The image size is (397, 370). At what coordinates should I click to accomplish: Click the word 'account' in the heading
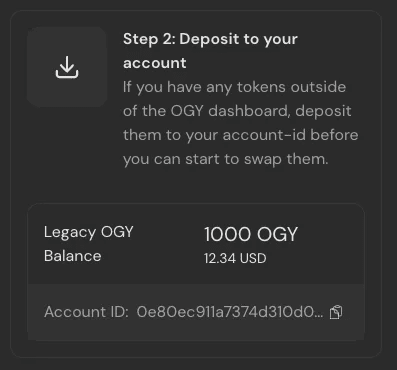click(155, 63)
